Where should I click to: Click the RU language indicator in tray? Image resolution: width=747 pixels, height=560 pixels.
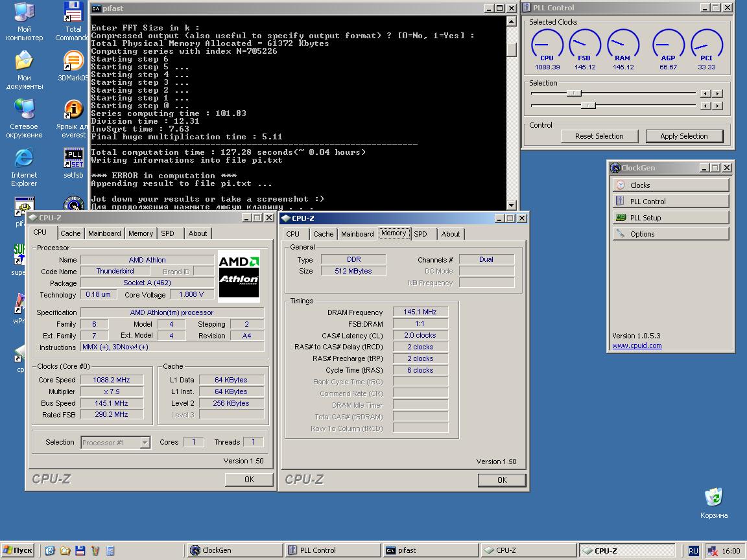693,550
